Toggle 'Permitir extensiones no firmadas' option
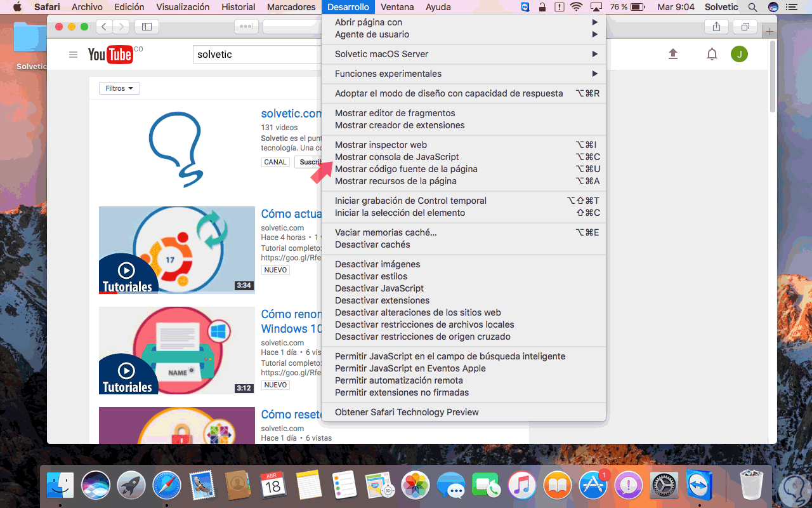This screenshot has width=812, height=508. 464,392
